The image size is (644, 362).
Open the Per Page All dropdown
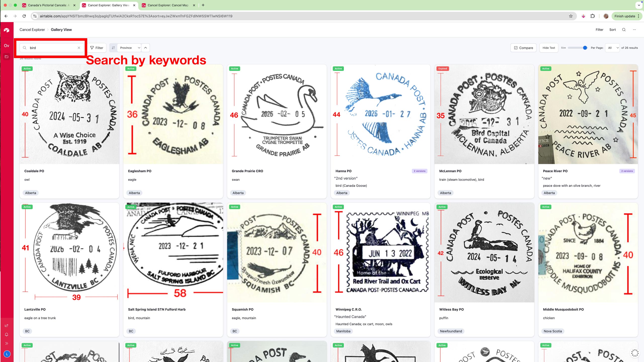point(613,48)
